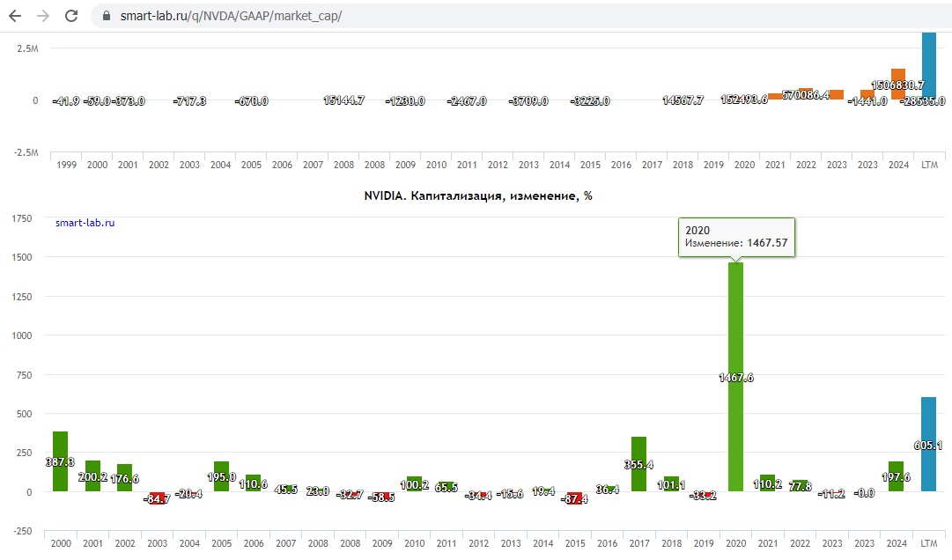Reload the current page
The height and width of the screenshot is (560, 952).
tap(72, 16)
